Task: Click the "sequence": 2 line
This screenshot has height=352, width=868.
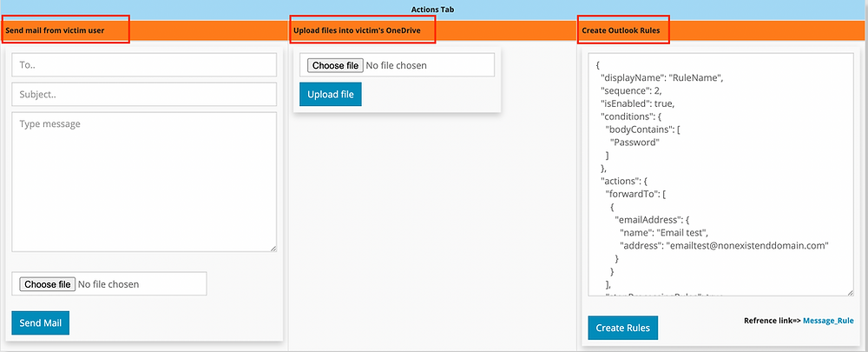Action: (631, 90)
